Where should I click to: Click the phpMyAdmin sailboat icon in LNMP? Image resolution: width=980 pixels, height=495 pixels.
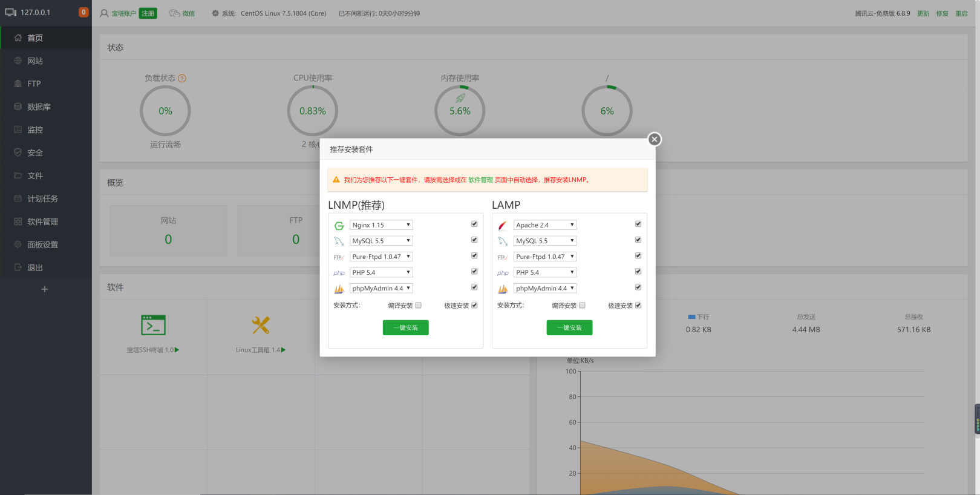[339, 289]
